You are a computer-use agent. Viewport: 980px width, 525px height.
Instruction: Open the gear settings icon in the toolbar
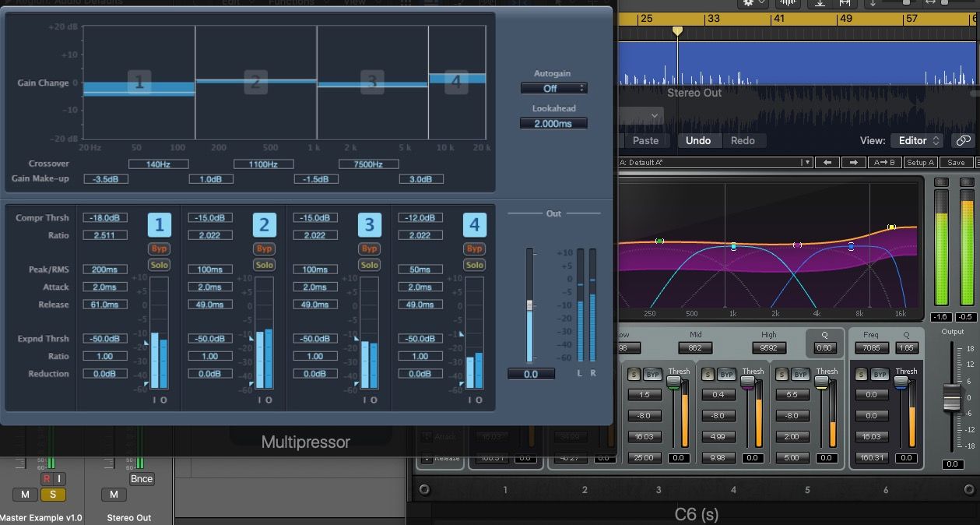tap(747, 4)
